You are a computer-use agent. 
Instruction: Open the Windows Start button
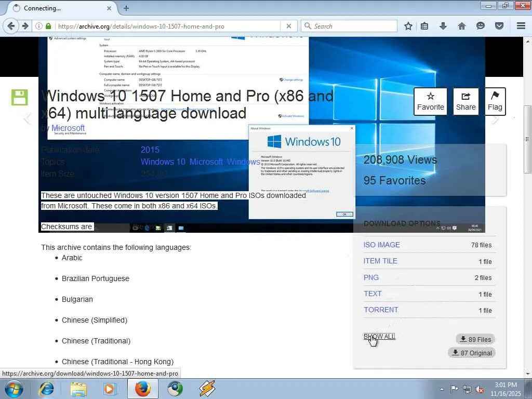[x=14, y=389]
